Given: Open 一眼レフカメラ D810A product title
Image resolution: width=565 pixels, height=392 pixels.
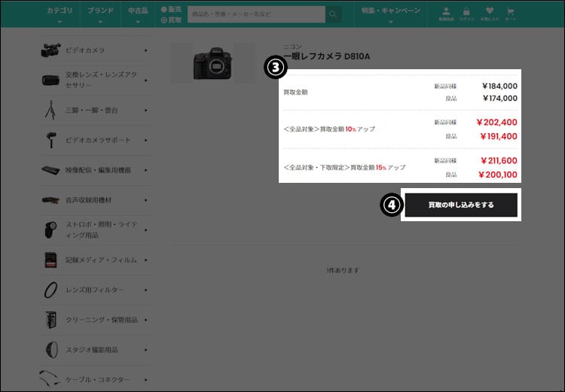Looking at the screenshot, I should pos(326,56).
